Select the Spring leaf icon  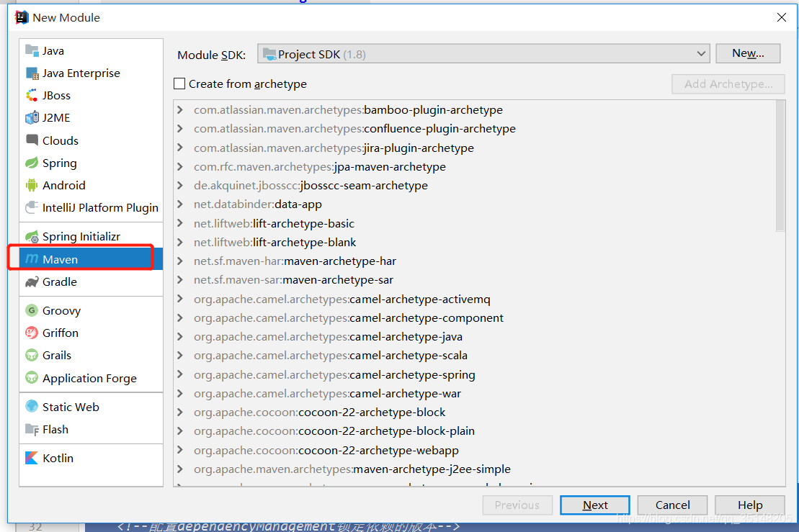(32, 163)
